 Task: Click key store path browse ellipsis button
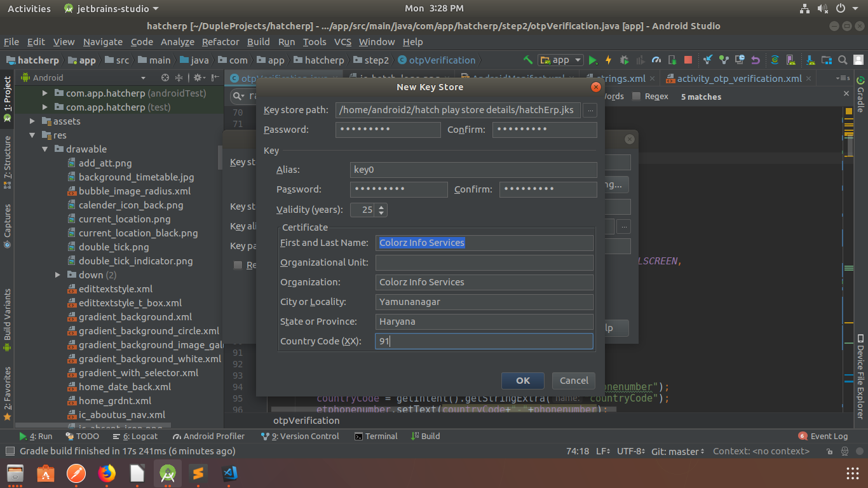tap(590, 110)
